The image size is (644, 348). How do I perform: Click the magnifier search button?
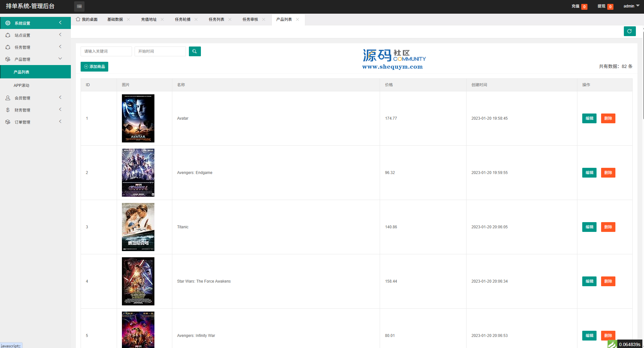[194, 51]
